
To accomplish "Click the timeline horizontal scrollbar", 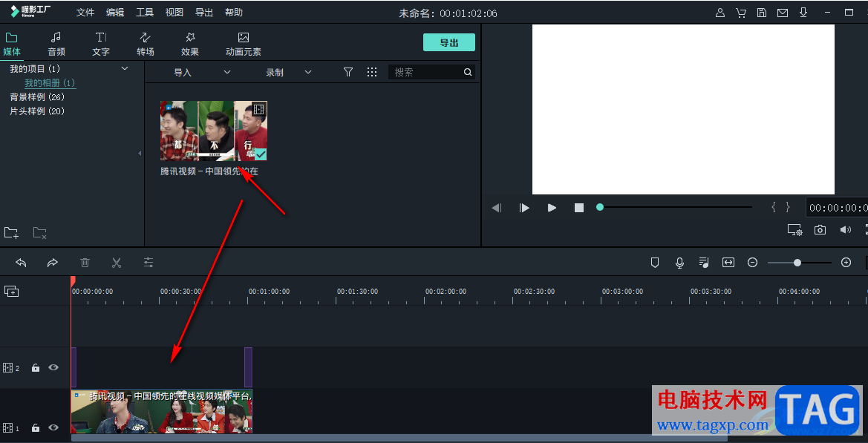I will click(399, 438).
